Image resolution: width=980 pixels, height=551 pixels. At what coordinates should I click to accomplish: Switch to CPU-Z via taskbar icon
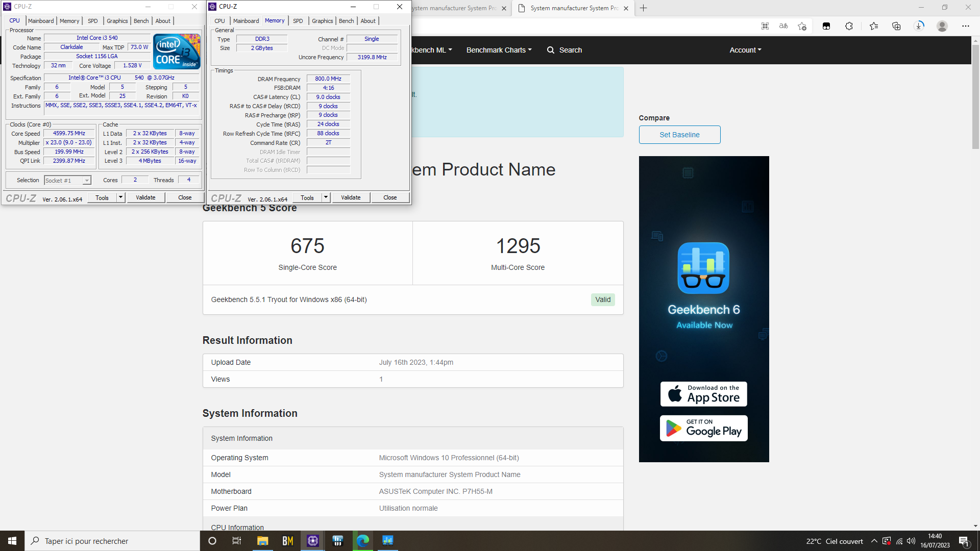point(312,541)
